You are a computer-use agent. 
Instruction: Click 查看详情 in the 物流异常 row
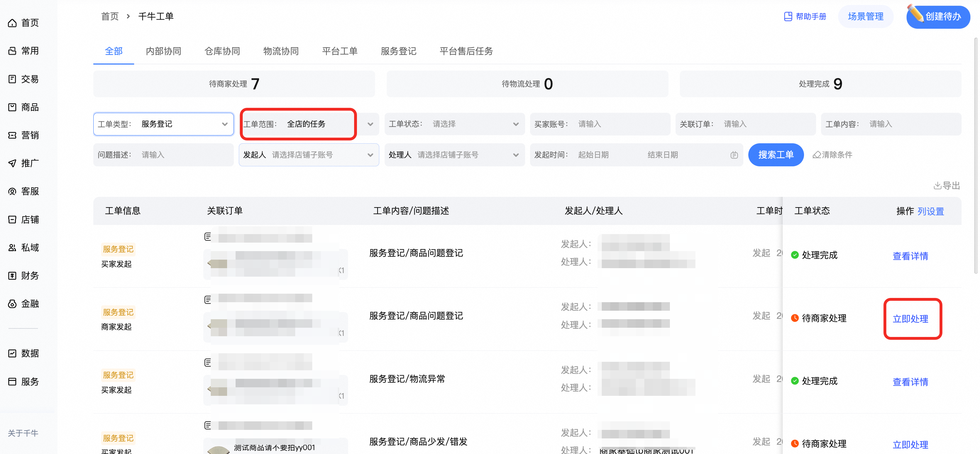[910, 382]
